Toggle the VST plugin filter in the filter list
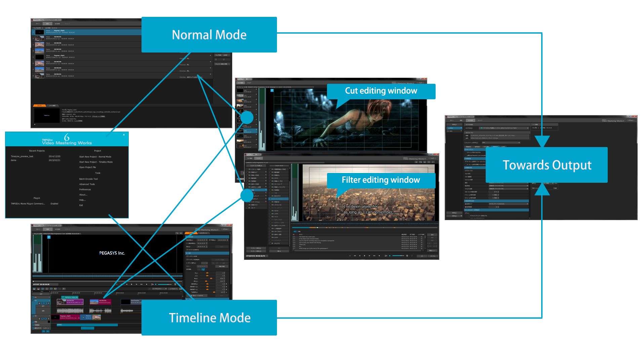This screenshot has width=644, height=352. click(x=271, y=232)
